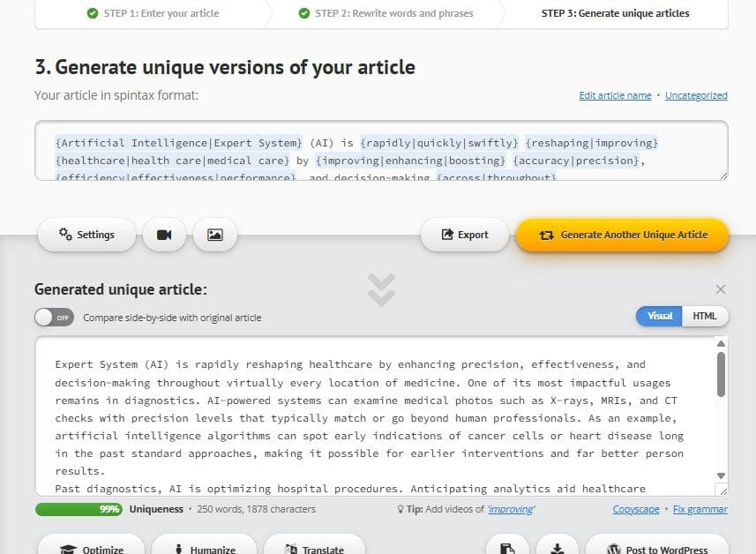
Task: Click Generate Another Unique Article
Action: pyautogui.click(x=623, y=235)
